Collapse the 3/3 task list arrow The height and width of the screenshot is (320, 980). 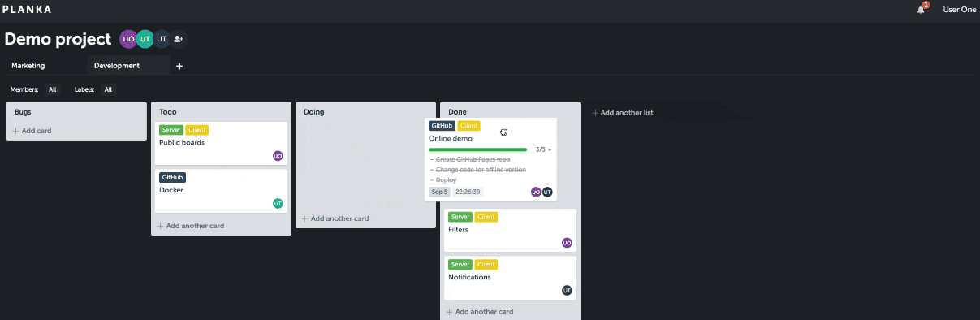coord(550,149)
